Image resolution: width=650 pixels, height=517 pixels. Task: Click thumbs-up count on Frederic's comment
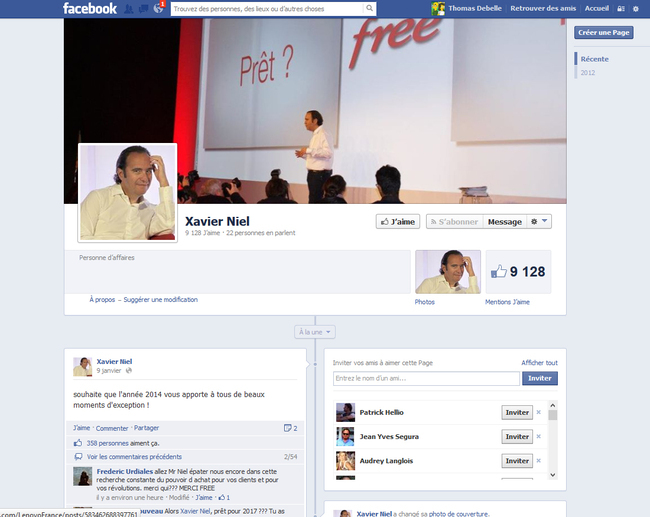224,497
